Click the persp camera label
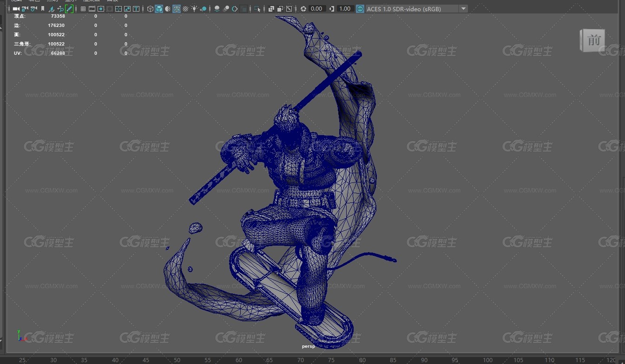Viewport: 625px width, 364px height. [308, 346]
